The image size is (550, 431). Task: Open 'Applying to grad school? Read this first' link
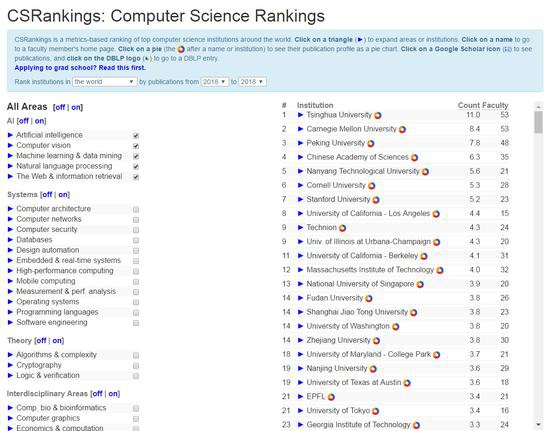80,68
